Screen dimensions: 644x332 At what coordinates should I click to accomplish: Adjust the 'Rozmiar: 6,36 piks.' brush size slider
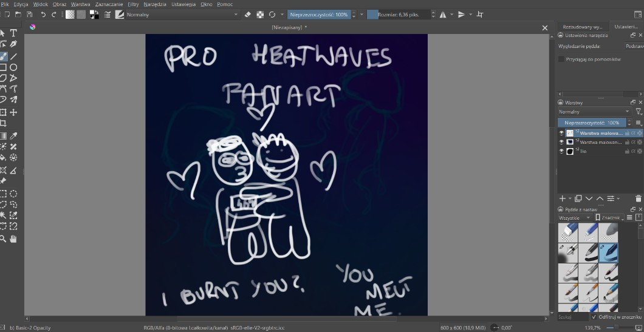[x=398, y=14]
